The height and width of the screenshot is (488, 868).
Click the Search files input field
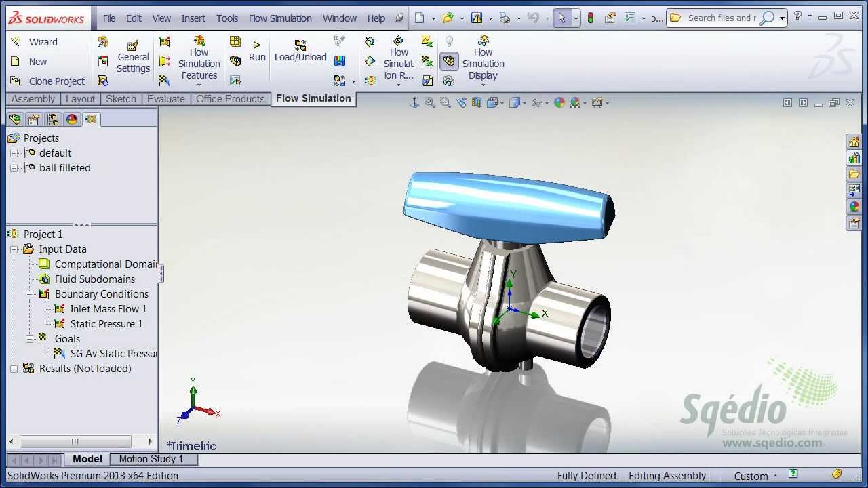point(722,18)
